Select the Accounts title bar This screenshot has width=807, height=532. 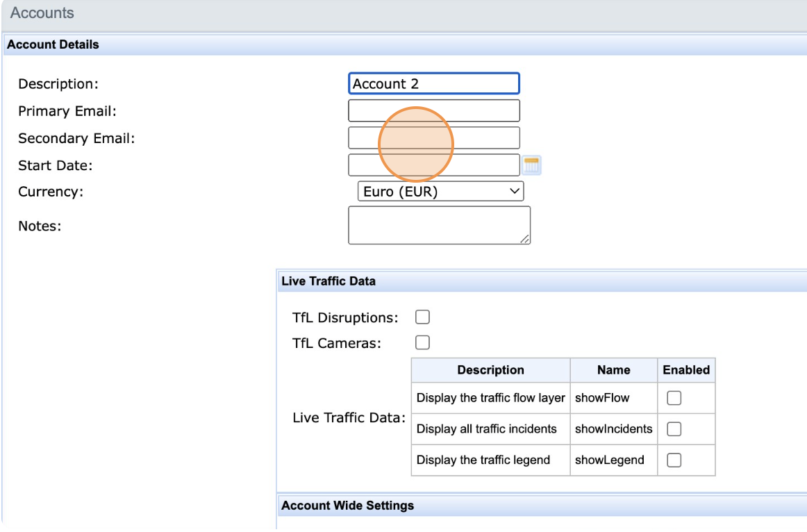coord(42,13)
